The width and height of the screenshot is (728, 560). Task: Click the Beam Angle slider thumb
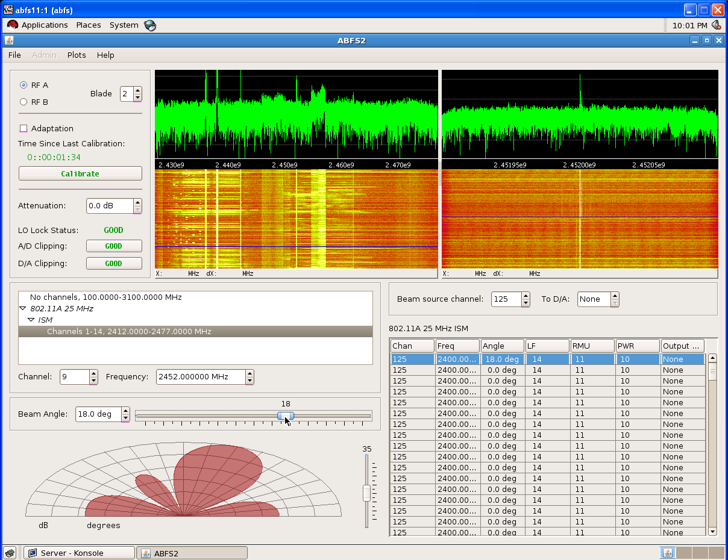tap(286, 415)
